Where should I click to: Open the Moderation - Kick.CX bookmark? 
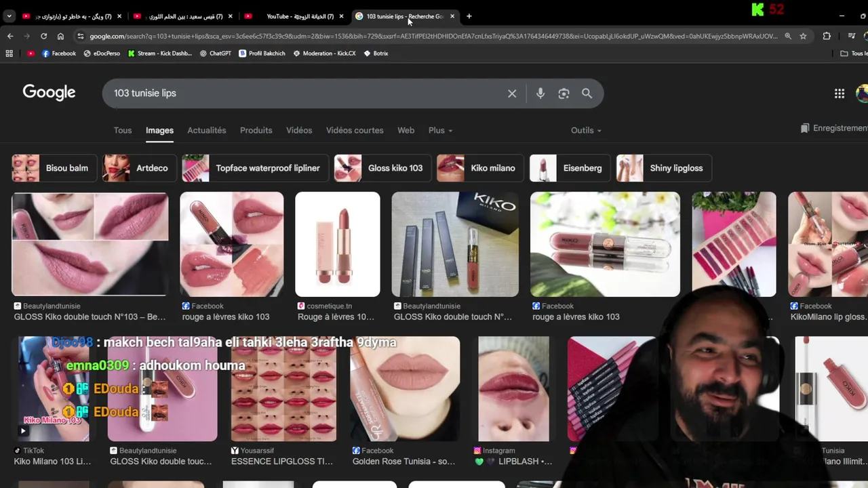click(x=324, y=53)
